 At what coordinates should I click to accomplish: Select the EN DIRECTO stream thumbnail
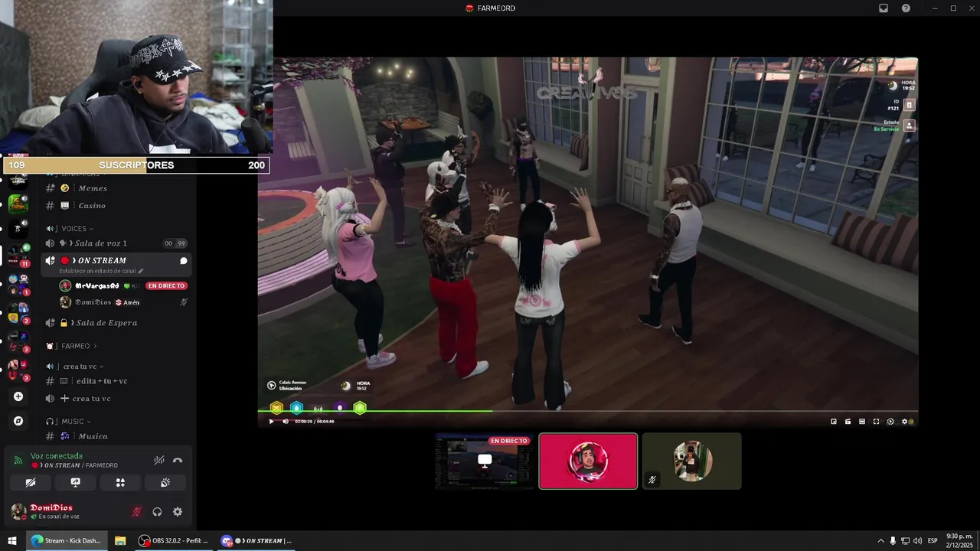point(485,461)
